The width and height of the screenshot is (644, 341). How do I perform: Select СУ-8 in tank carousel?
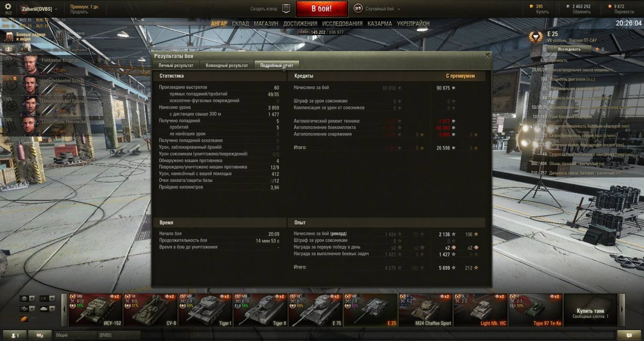(150, 310)
